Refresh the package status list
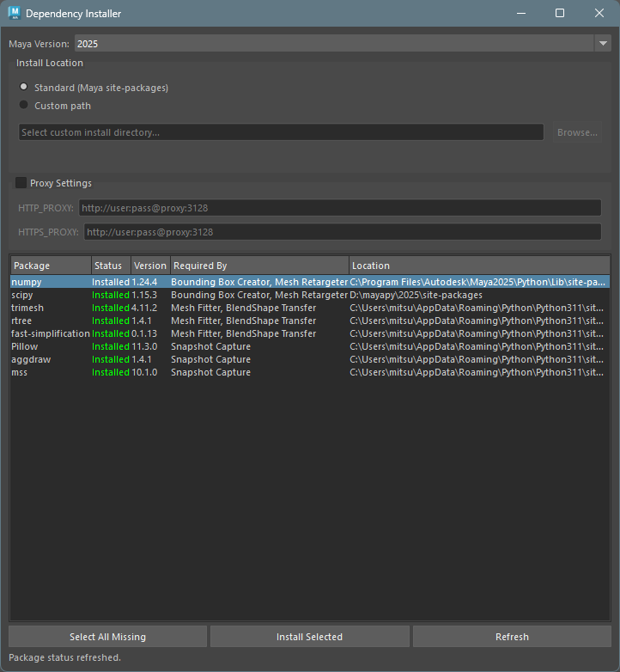The width and height of the screenshot is (620, 672). (512, 637)
